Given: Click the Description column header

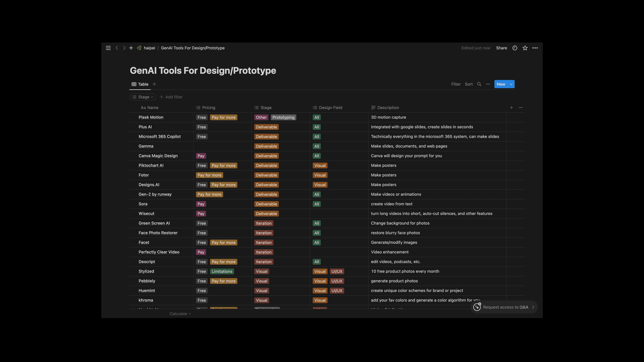Looking at the screenshot, I should click(x=385, y=108).
